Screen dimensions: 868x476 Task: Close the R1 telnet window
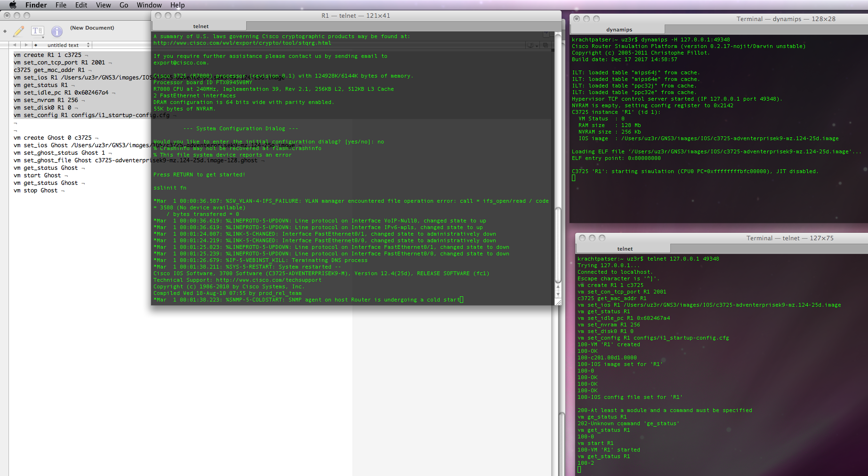[158, 16]
